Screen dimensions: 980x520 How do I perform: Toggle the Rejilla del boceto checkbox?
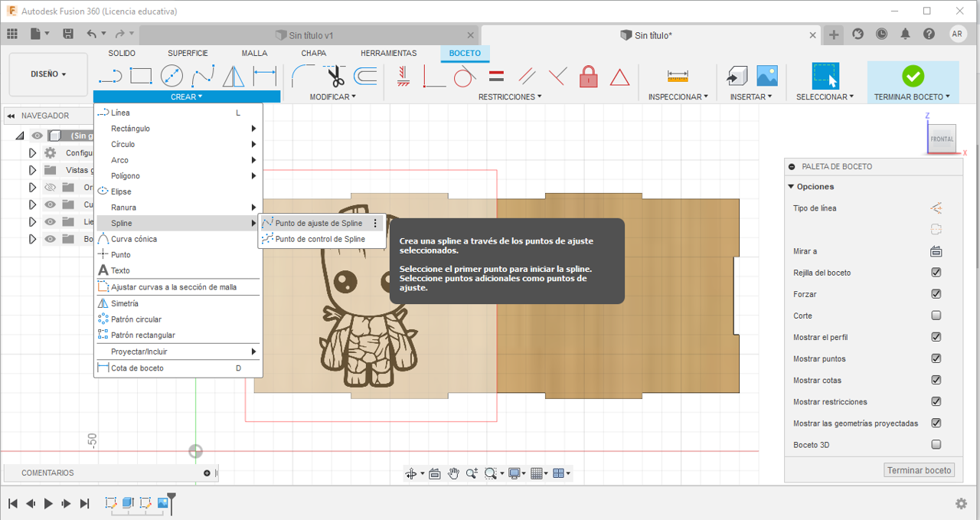[936, 273]
